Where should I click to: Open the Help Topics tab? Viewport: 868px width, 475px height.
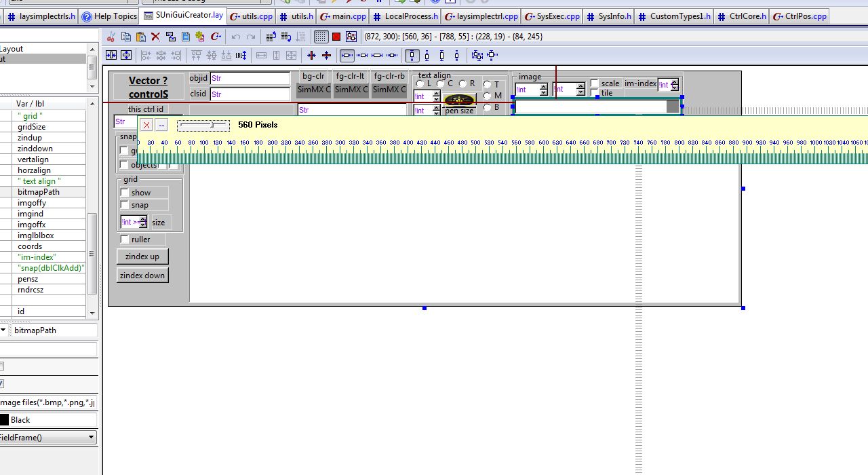pos(108,16)
